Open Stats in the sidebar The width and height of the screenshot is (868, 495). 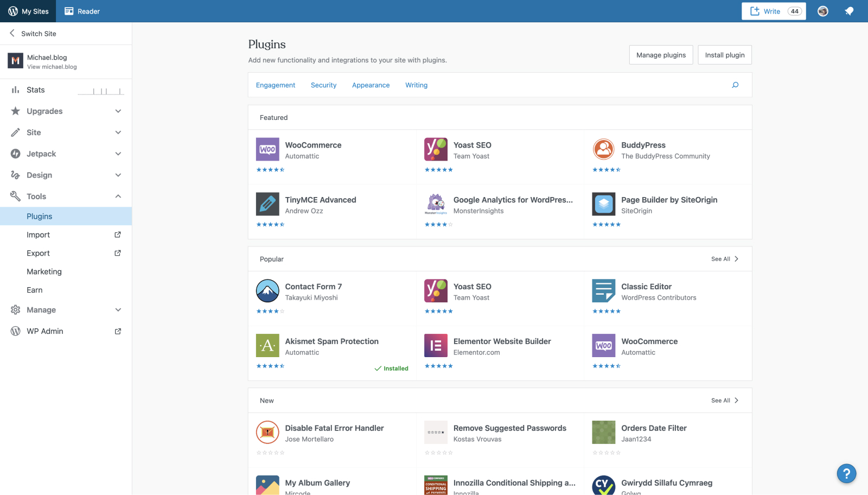66,90
